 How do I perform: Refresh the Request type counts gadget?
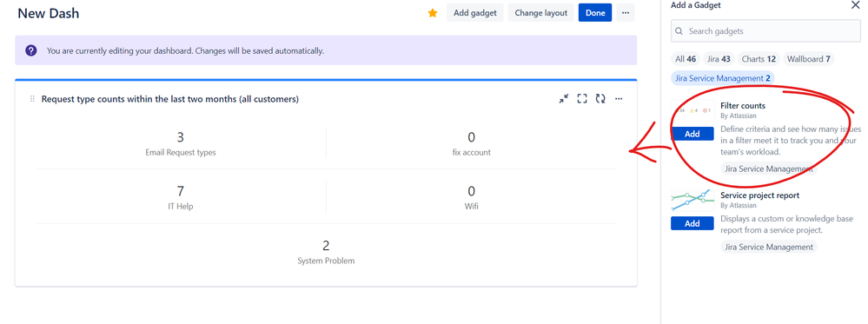click(600, 98)
